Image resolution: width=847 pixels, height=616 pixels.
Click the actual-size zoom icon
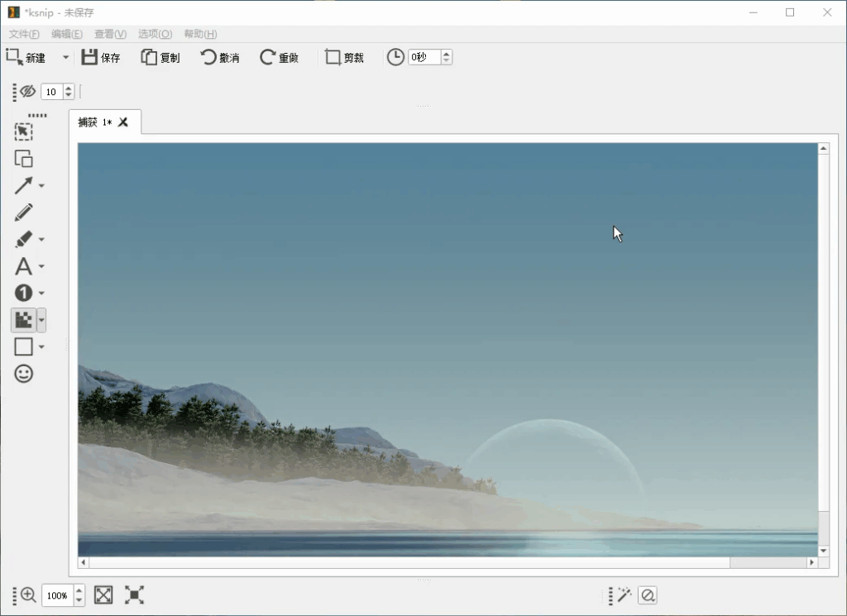(135, 595)
